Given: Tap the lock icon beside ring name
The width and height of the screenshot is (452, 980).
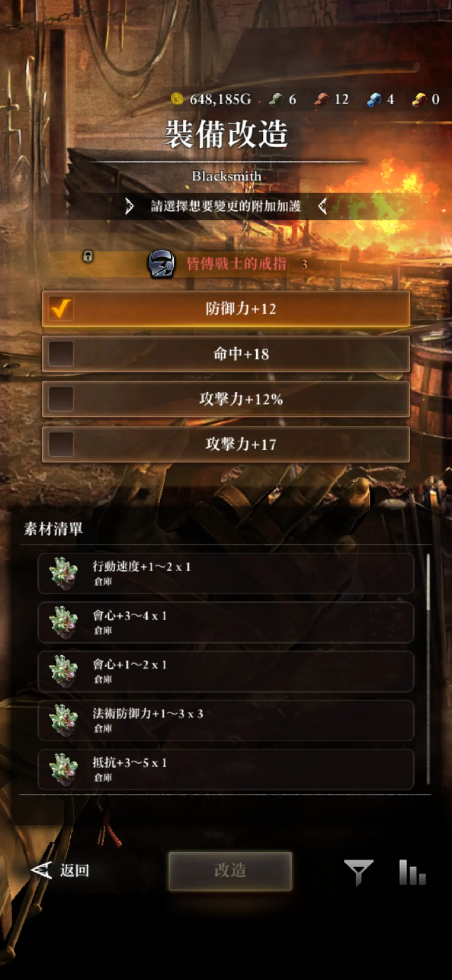Looking at the screenshot, I should click(x=88, y=256).
